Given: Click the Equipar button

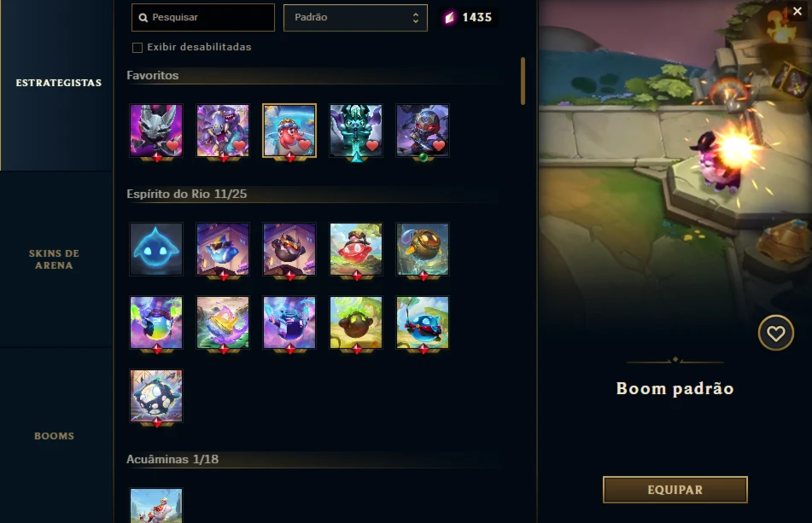Looking at the screenshot, I should pyautogui.click(x=675, y=490).
